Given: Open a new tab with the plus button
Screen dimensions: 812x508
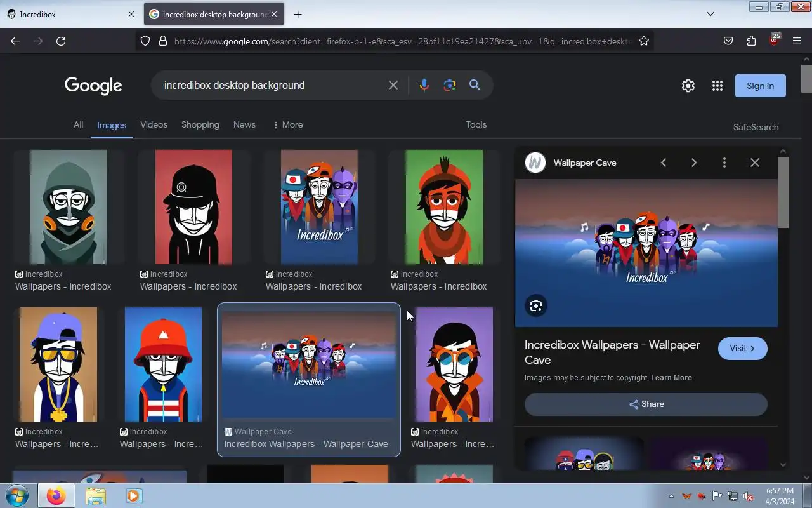Looking at the screenshot, I should [298, 14].
